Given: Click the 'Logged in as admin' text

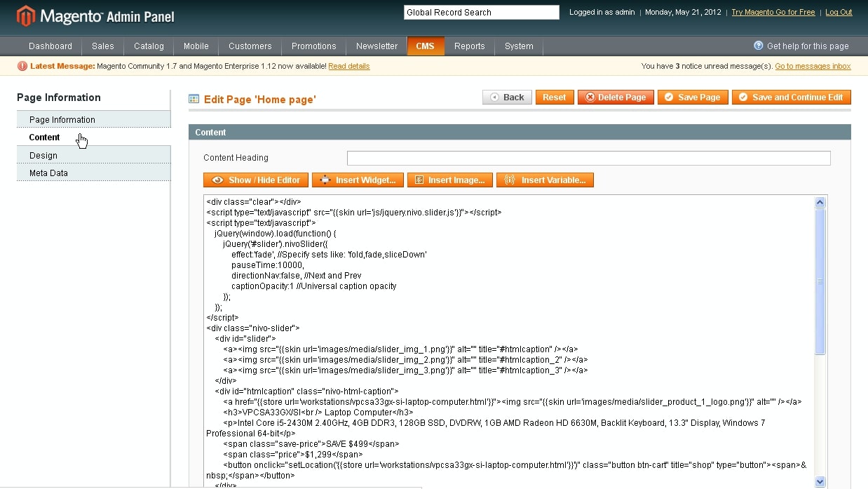Looking at the screenshot, I should point(602,12).
